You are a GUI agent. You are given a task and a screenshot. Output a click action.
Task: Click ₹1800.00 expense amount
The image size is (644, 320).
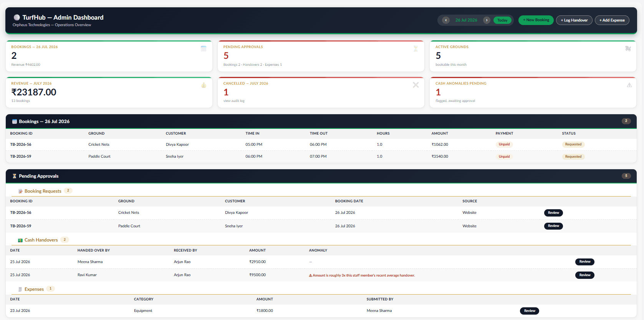click(x=265, y=311)
